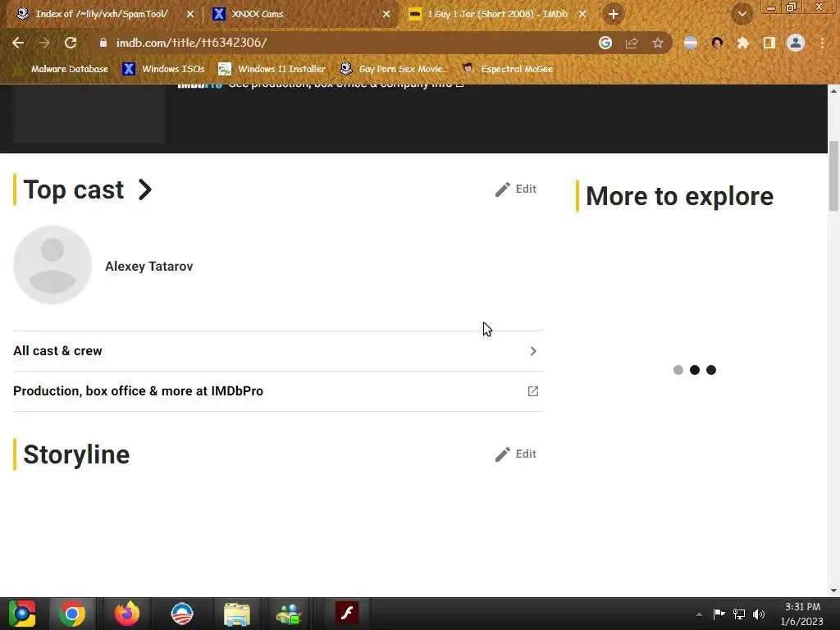
Task: Click the IMDbPro external link icon
Action: click(533, 391)
